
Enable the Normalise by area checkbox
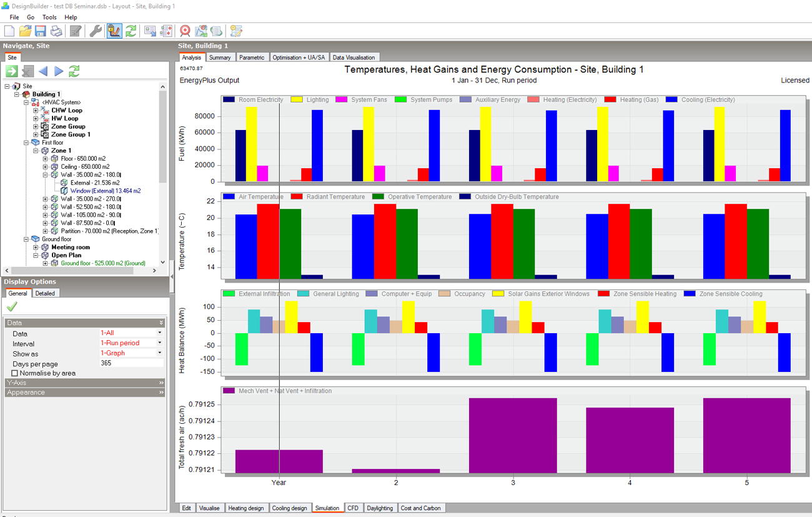point(15,373)
